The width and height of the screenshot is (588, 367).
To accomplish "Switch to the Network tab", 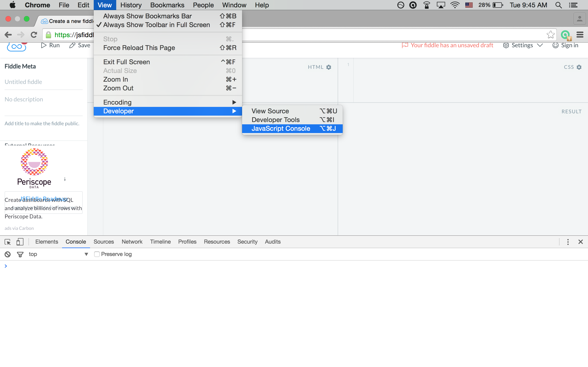I will (132, 242).
